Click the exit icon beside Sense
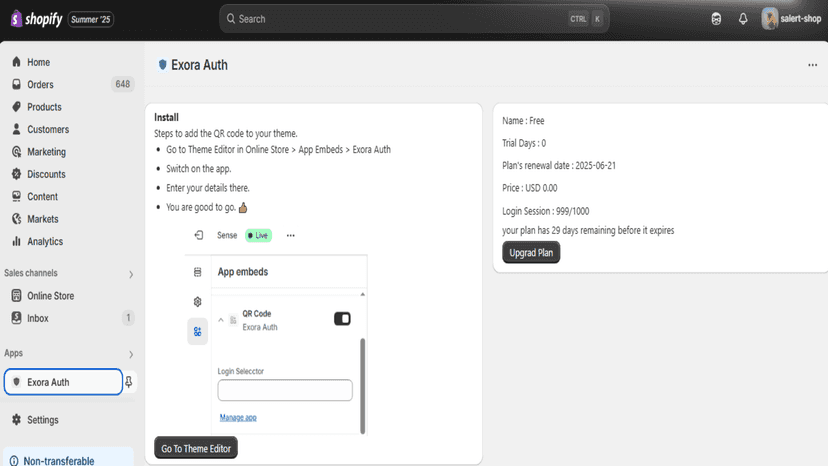The image size is (828, 466). click(199, 235)
